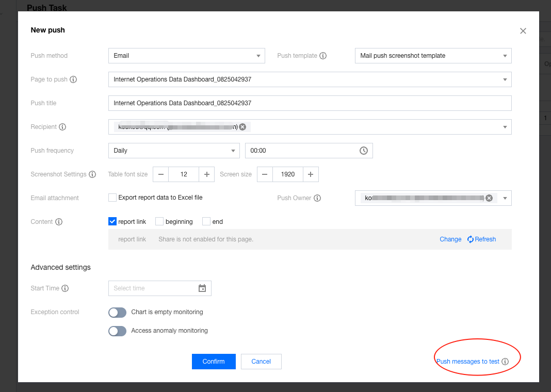This screenshot has width=551, height=392.
Task: Click the info icon beside Push template
Action: pyautogui.click(x=323, y=56)
